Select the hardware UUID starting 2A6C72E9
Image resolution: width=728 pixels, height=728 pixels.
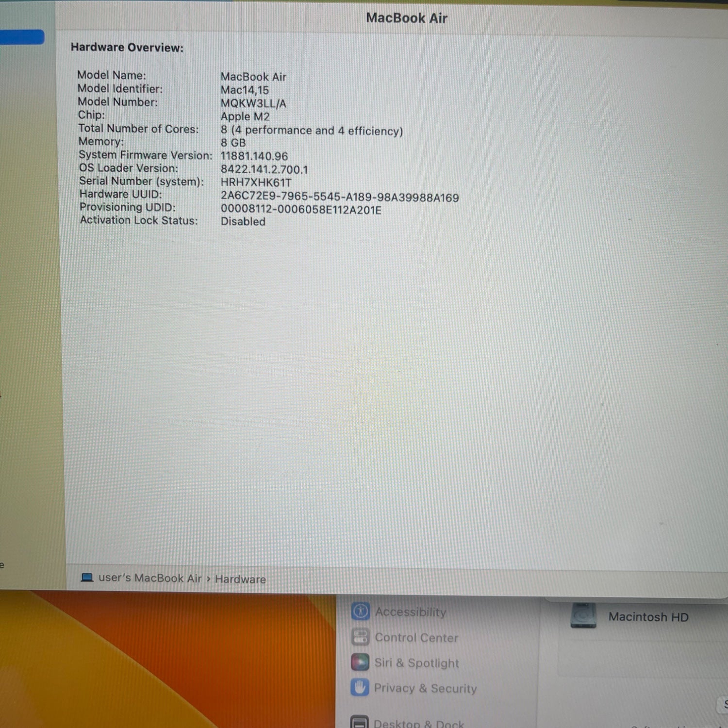pos(340,197)
